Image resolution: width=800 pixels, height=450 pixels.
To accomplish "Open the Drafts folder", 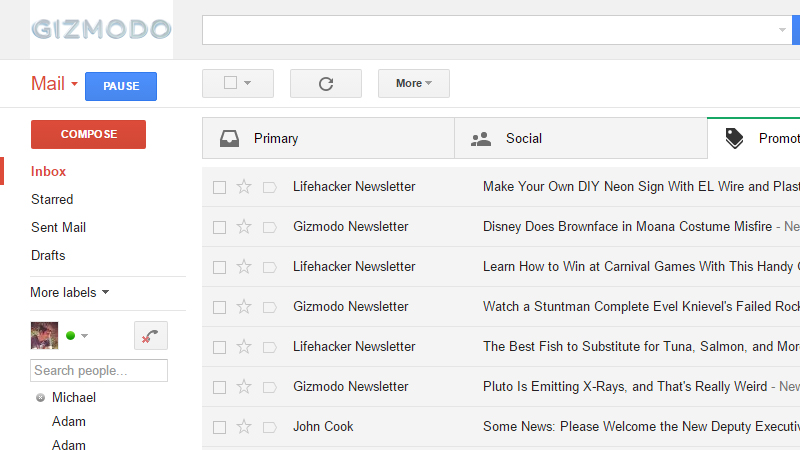I will 48,255.
